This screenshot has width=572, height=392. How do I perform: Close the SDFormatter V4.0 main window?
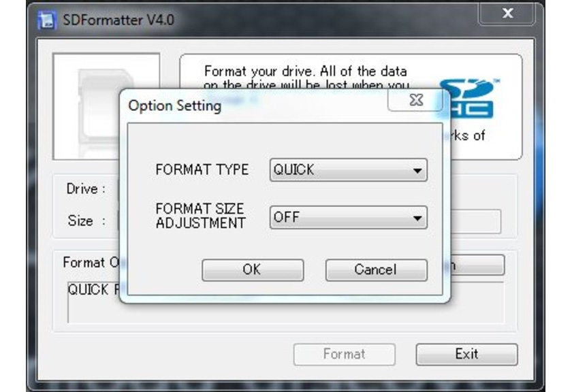point(507,14)
